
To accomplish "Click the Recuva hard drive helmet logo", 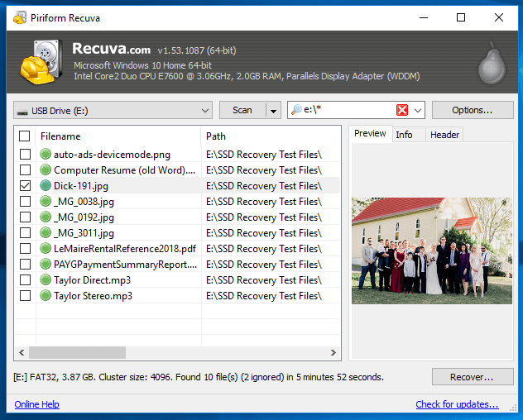I will (x=41, y=62).
